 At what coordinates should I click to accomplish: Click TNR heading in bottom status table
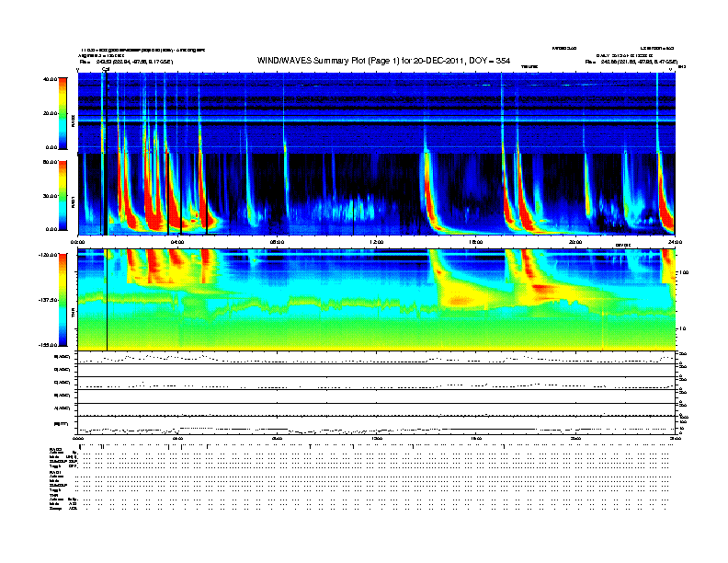54,495
